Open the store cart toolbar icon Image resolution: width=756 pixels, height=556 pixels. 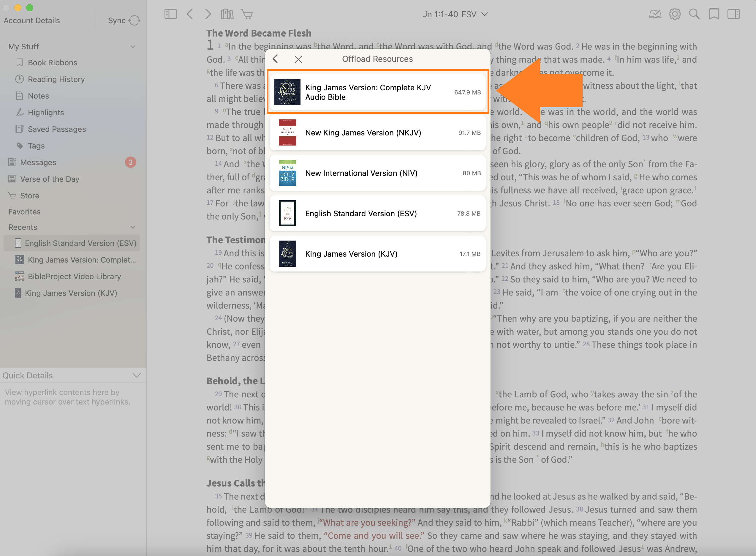click(x=247, y=14)
